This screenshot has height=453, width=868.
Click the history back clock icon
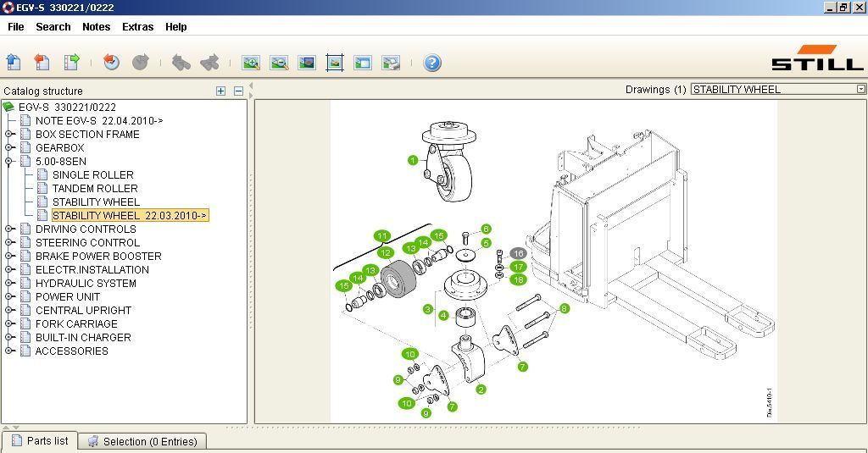[x=111, y=62]
